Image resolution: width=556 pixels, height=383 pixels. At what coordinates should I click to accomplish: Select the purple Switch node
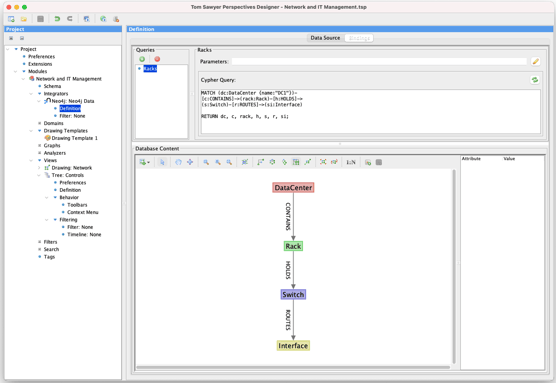293,294
